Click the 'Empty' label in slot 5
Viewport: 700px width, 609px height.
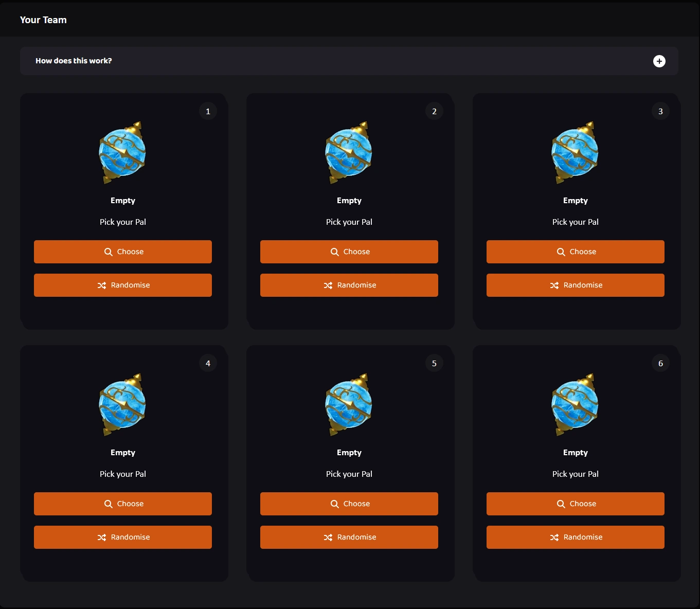(x=349, y=453)
